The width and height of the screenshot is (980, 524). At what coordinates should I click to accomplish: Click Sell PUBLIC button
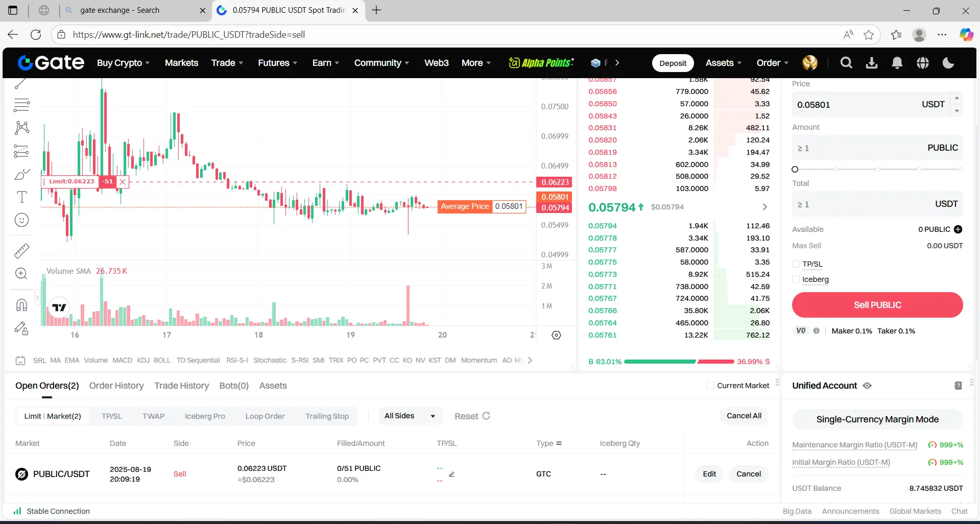877,305
